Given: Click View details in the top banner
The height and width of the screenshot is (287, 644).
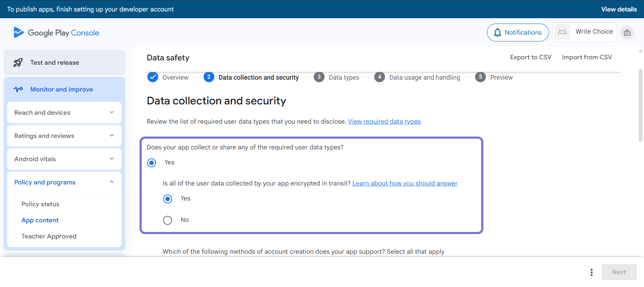Looking at the screenshot, I should 619,9.
